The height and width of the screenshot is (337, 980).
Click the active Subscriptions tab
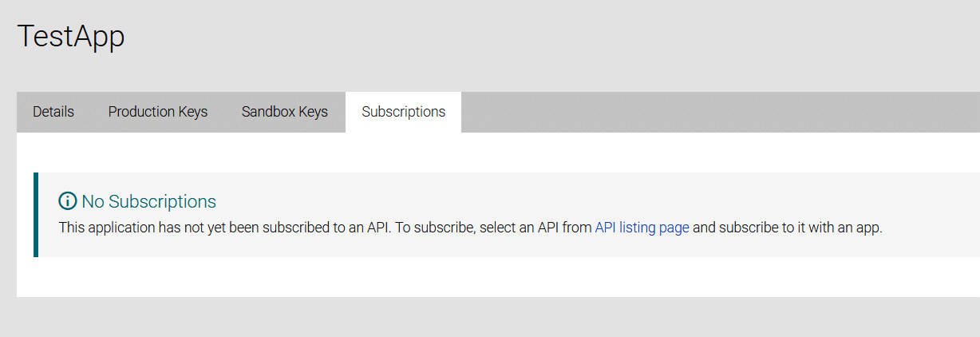[403, 112]
